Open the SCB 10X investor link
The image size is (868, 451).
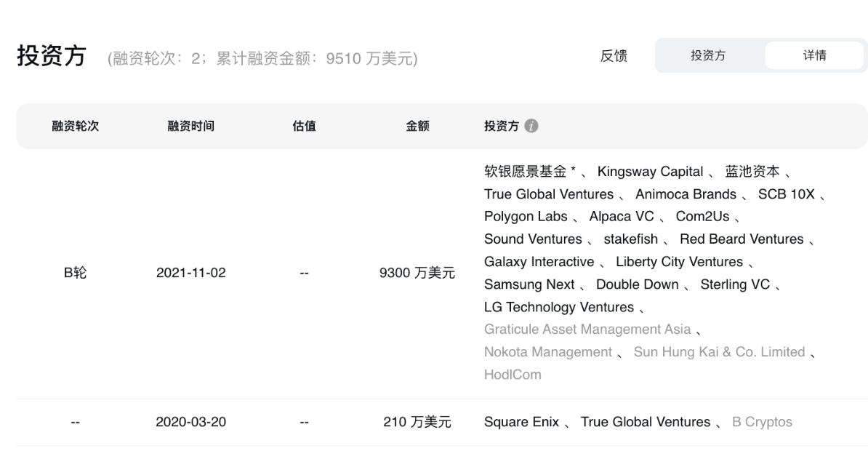tap(786, 194)
